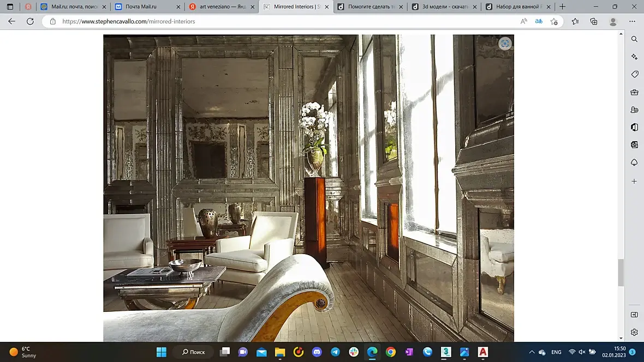Show hidden system tray icons
This screenshot has height=362, width=644.
(x=532, y=352)
